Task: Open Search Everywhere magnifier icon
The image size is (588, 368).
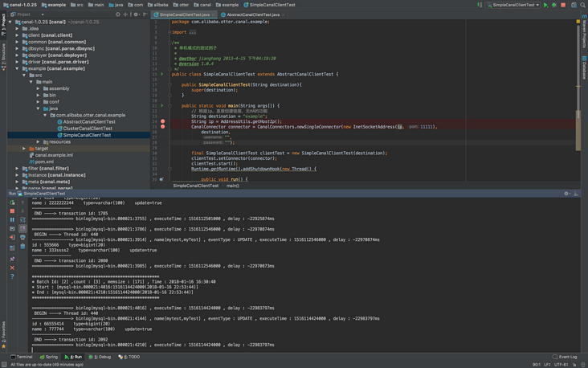Action: pyautogui.click(x=583, y=5)
